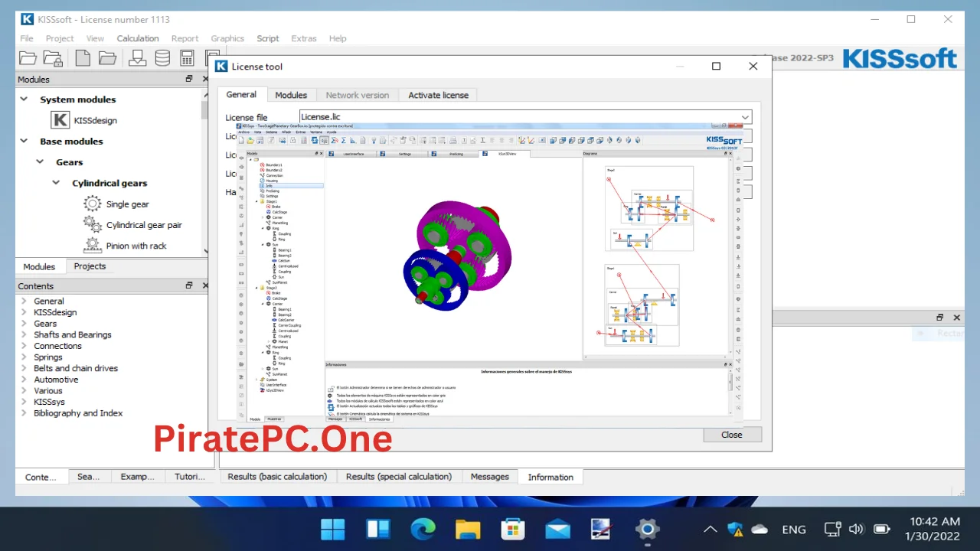Image resolution: width=980 pixels, height=551 pixels.
Task: Click the open folder toolbar icon
Action: tap(28, 58)
